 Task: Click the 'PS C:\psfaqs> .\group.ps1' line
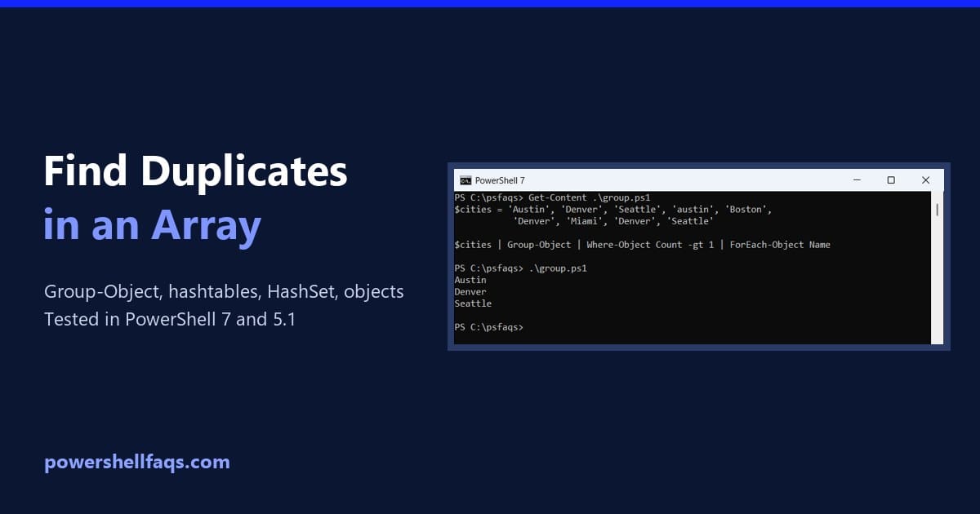click(x=521, y=268)
